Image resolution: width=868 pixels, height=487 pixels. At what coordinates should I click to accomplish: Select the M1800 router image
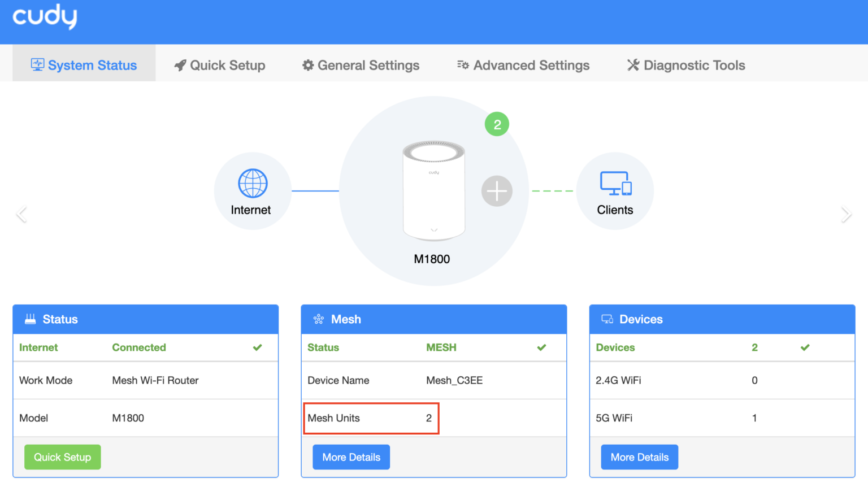pyautogui.click(x=433, y=190)
